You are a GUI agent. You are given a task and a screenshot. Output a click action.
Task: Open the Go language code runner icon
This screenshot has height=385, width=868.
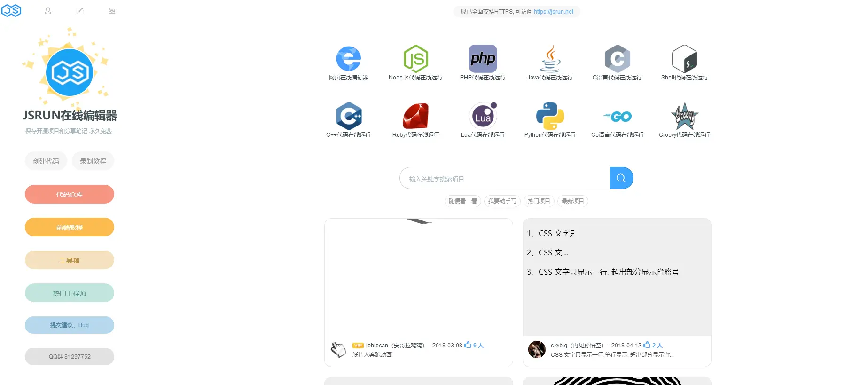coord(618,116)
